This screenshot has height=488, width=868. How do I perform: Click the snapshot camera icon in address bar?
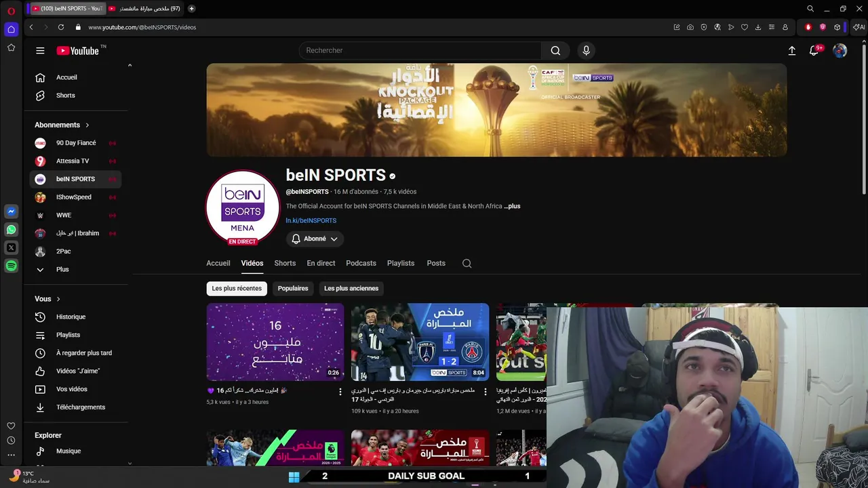[690, 27]
